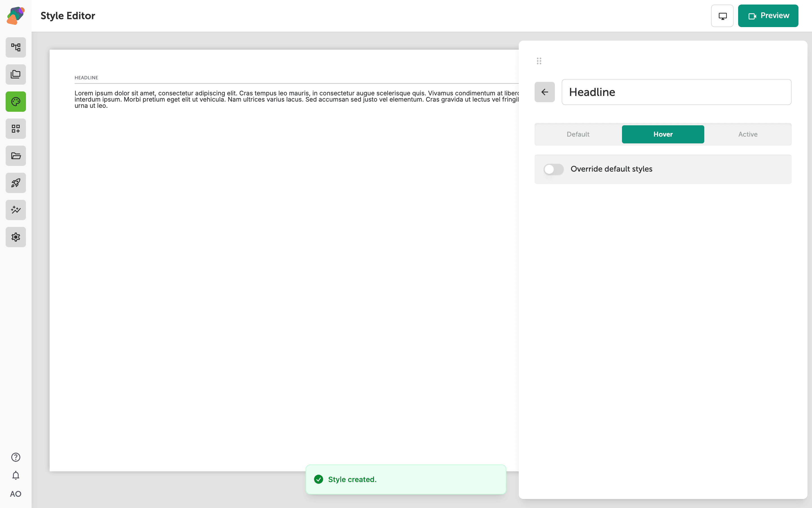Select the Hover state tab

coord(663,134)
